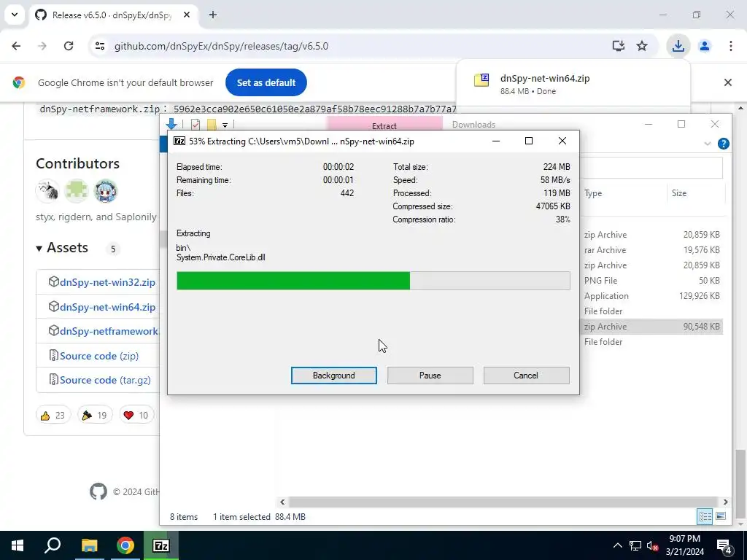The width and height of the screenshot is (747, 560).
Task: Open Explorer quick access toolbar dropdown
Action: pyautogui.click(x=225, y=125)
